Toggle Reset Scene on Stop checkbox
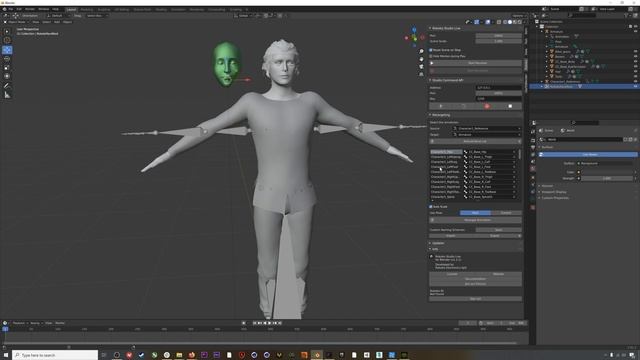The width and height of the screenshot is (640, 360). 431,50
